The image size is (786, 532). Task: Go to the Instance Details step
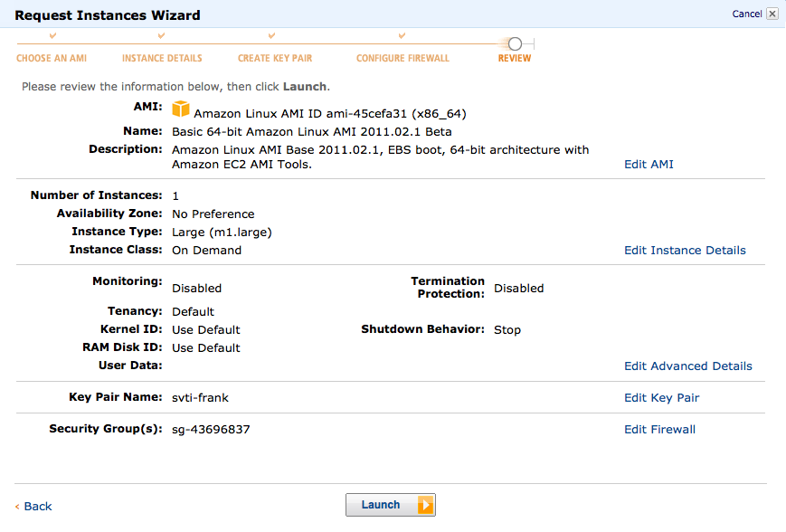[x=162, y=58]
